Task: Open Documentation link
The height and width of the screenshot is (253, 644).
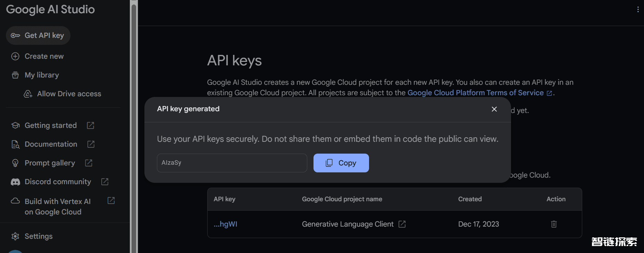Action: pos(51,144)
